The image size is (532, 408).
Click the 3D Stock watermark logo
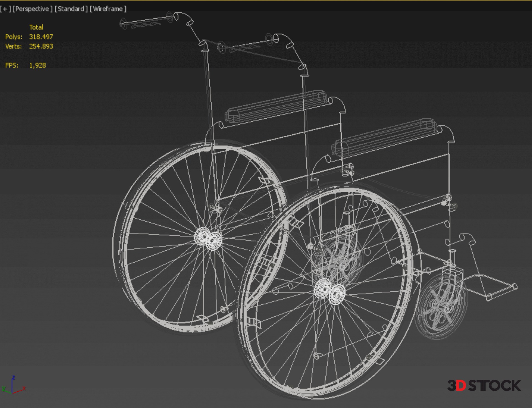pyautogui.click(x=484, y=386)
